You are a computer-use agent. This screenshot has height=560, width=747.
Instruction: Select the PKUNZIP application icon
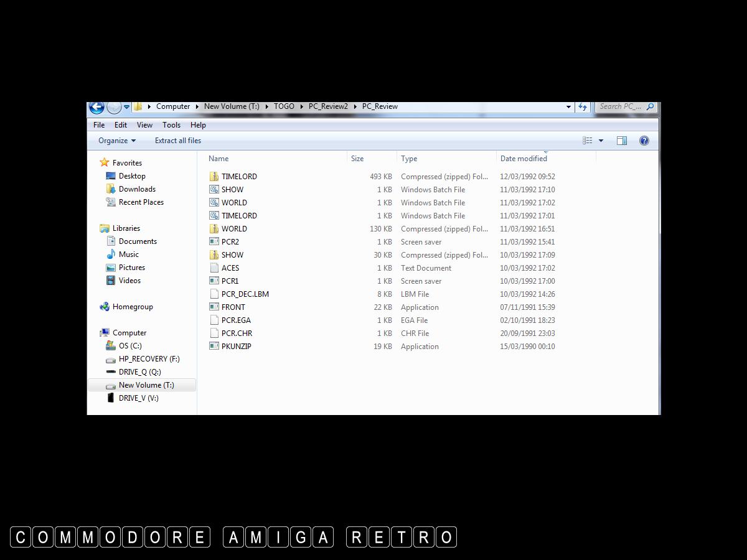click(x=214, y=347)
